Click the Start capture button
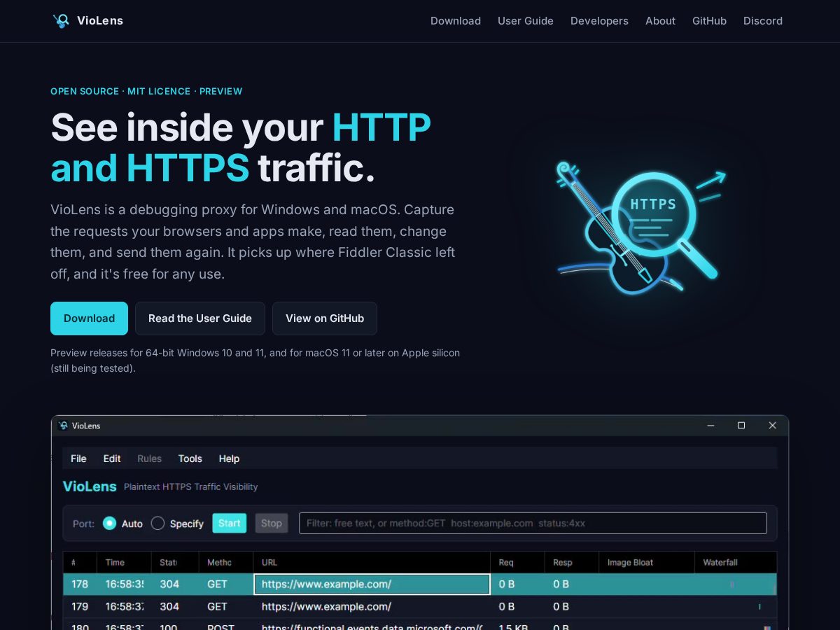Screen dimensions: 840x630 pyautogui.click(x=230, y=523)
